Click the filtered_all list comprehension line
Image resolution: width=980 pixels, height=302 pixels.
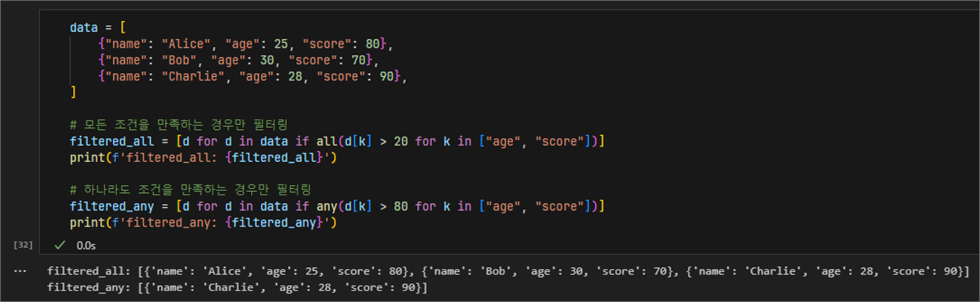[x=337, y=141]
